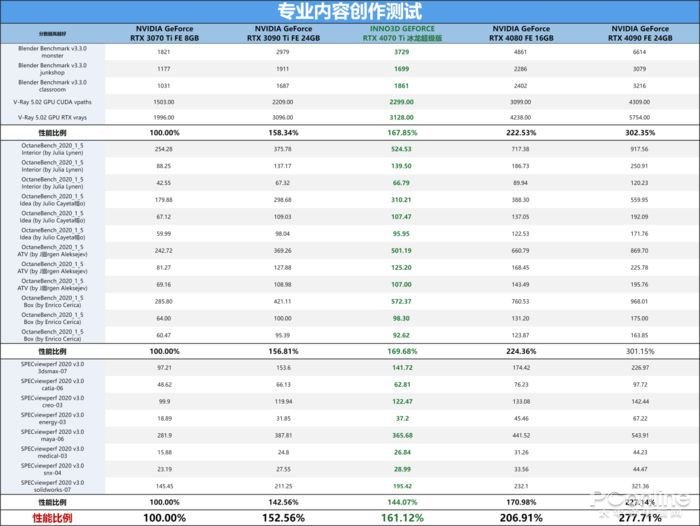Screen dimensions: 700x526
Task: Click the overall 206.91% summary value
Action: point(521,518)
